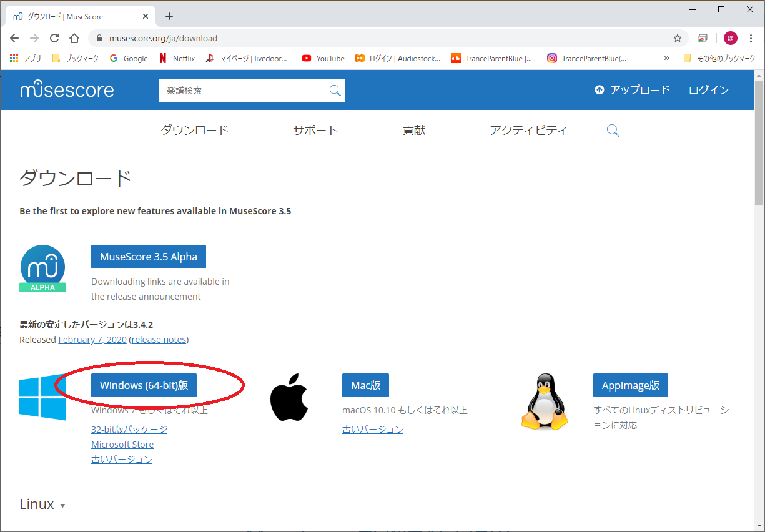This screenshot has width=765, height=532.
Task: Click the MuseScore Alpha logo image
Action: coord(43,268)
